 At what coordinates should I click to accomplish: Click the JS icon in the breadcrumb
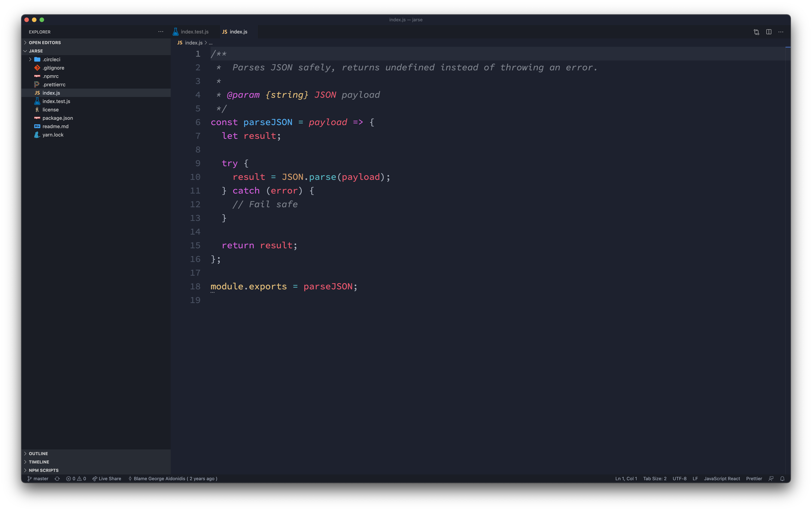tap(180, 43)
